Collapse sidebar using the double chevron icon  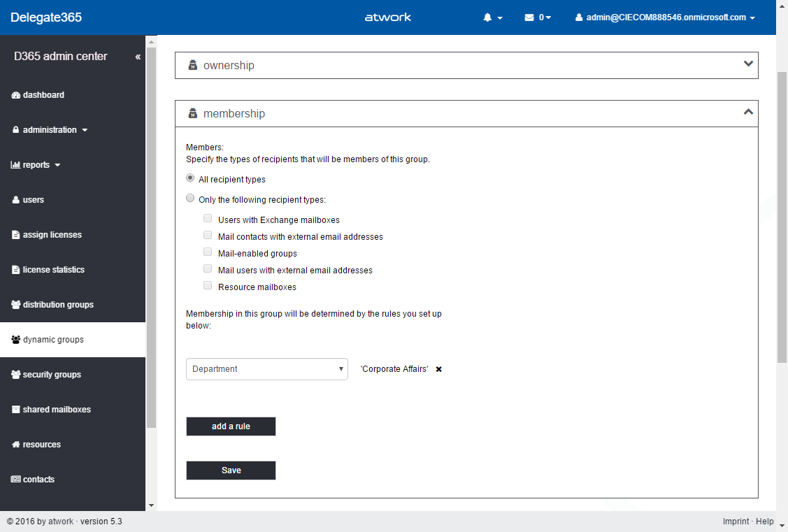[138, 57]
